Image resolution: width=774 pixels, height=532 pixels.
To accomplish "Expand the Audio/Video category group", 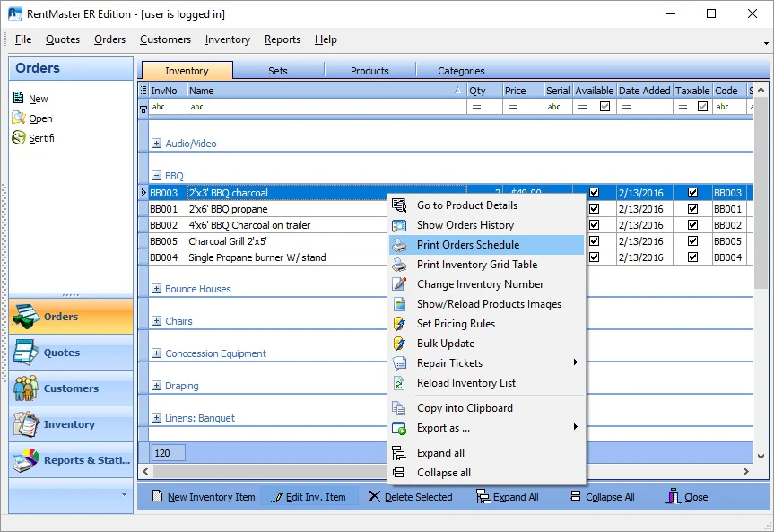I will [x=159, y=142].
